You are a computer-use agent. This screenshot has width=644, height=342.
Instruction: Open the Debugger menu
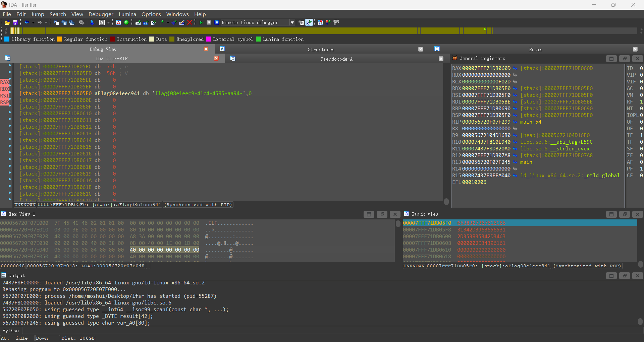click(101, 14)
